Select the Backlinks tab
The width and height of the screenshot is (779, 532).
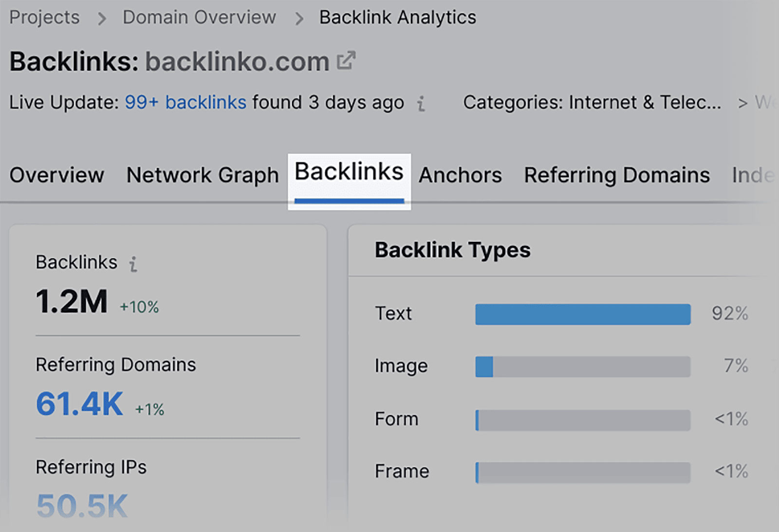click(349, 173)
